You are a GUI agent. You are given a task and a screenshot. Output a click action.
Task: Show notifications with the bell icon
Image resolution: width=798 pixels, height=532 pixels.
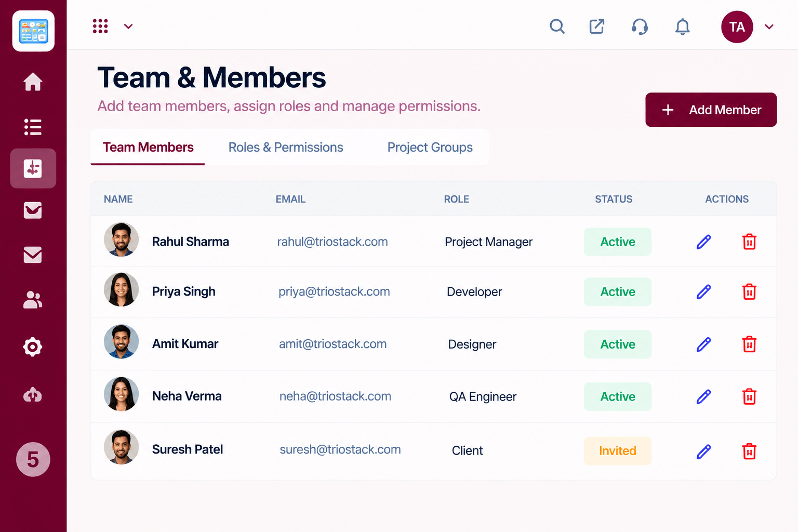point(682,26)
